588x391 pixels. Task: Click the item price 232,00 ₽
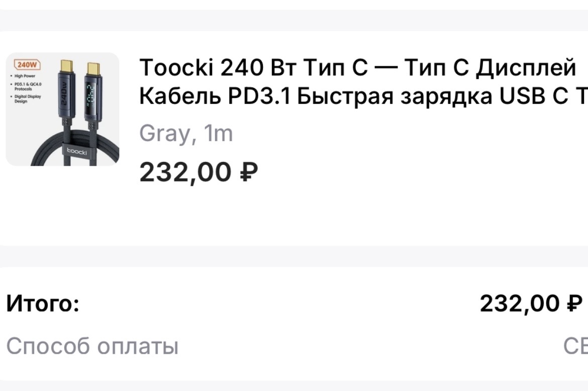(x=199, y=172)
